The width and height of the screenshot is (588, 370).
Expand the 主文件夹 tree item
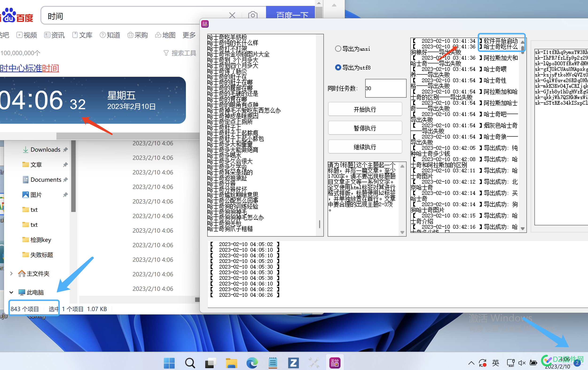coord(11,273)
